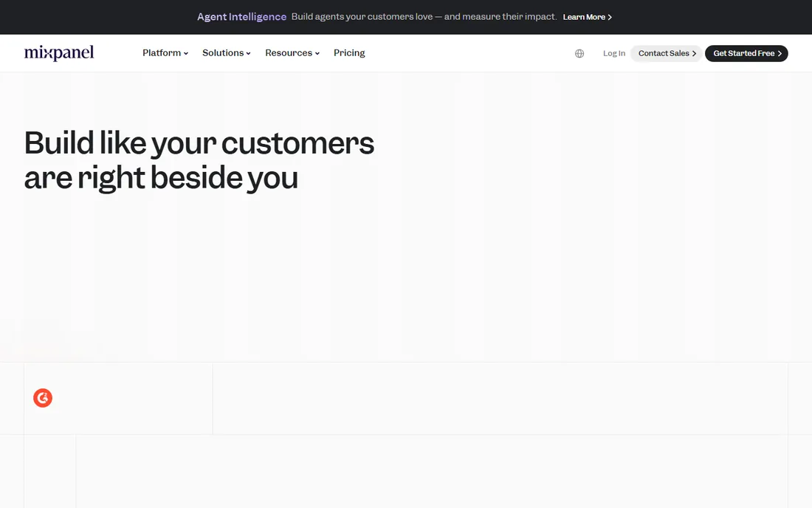
Task: Open the language globe selector
Action: pyautogui.click(x=579, y=53)
